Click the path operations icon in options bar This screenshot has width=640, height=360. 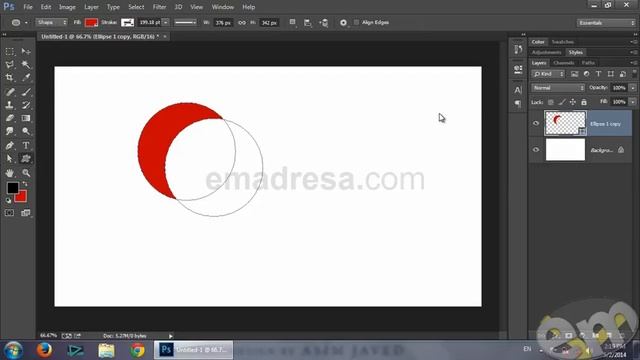tap(293, 22)
